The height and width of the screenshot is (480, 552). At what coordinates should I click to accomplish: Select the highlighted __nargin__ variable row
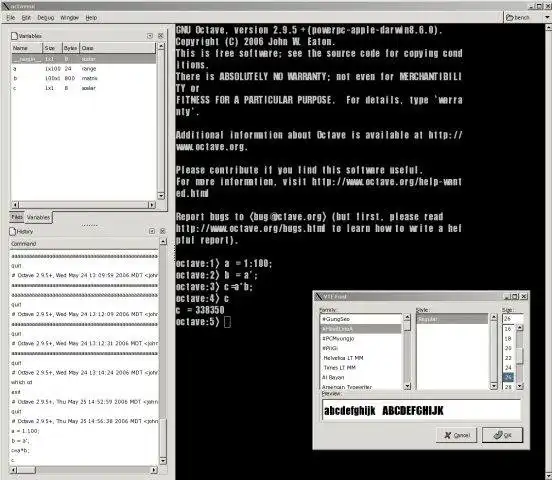point(84,59)
